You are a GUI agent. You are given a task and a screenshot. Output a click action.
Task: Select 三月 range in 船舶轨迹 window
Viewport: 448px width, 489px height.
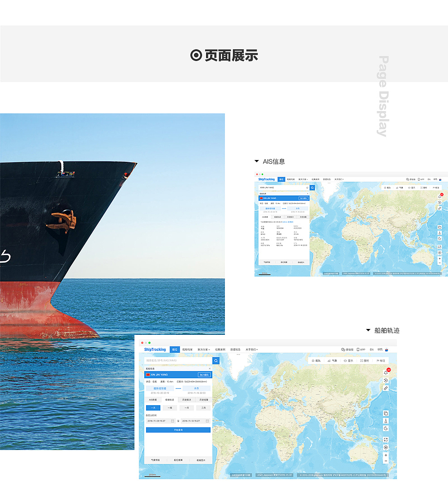pyautogui.click(x=203, y=407)
